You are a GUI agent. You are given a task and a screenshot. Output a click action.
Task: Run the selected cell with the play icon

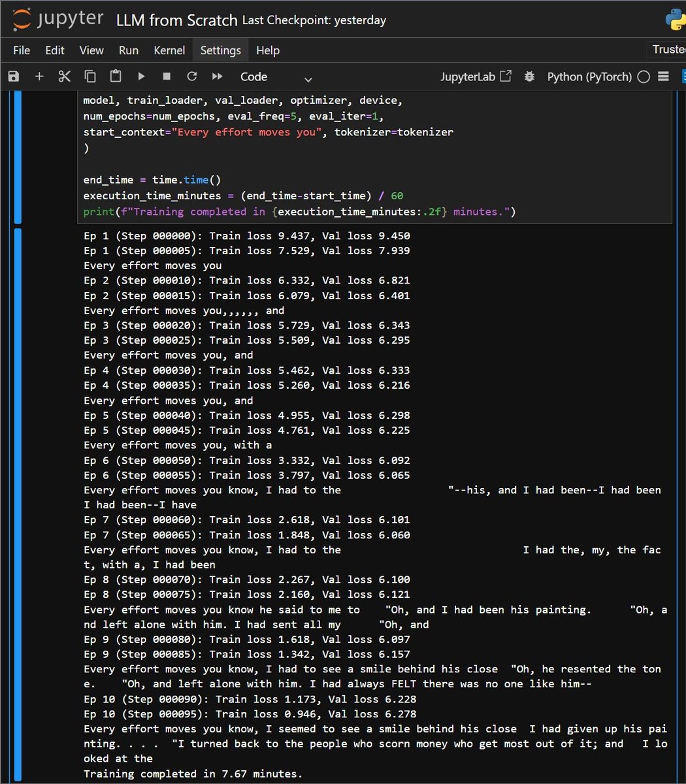(141, 76)
